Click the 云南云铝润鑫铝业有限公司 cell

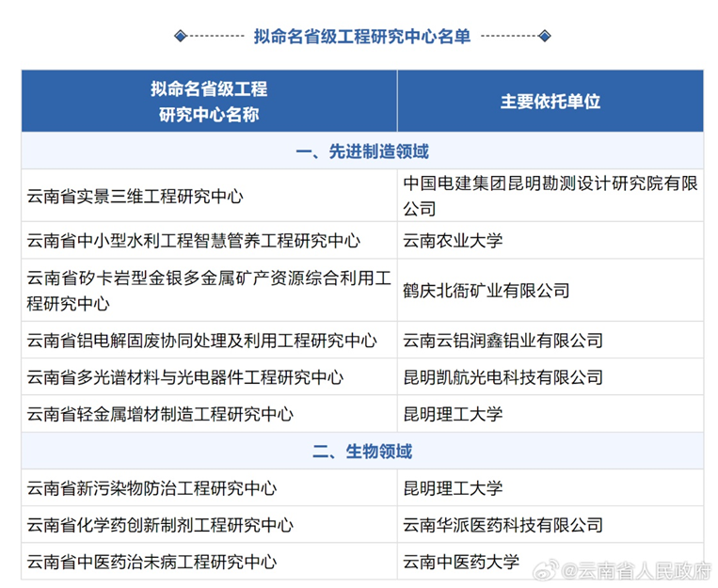[503, 341]
